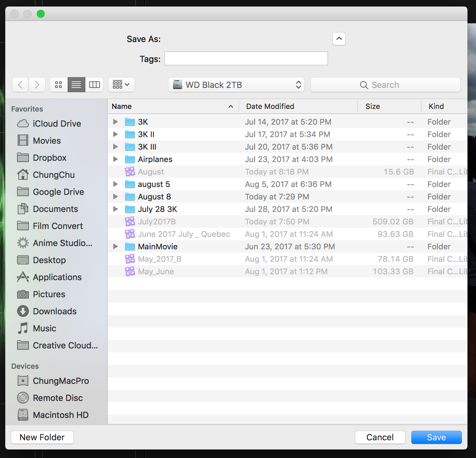Select the MainMovie folder row

click(288, 246)
